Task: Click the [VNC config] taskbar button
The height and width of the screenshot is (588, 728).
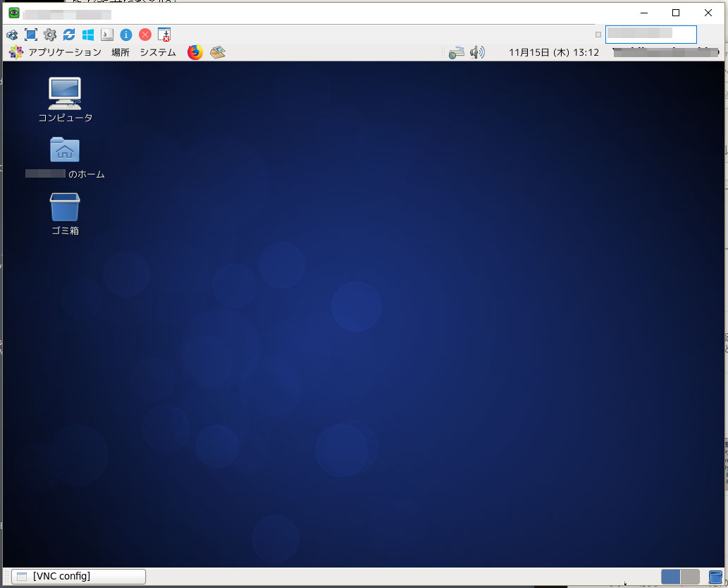Action: [79, 577]
